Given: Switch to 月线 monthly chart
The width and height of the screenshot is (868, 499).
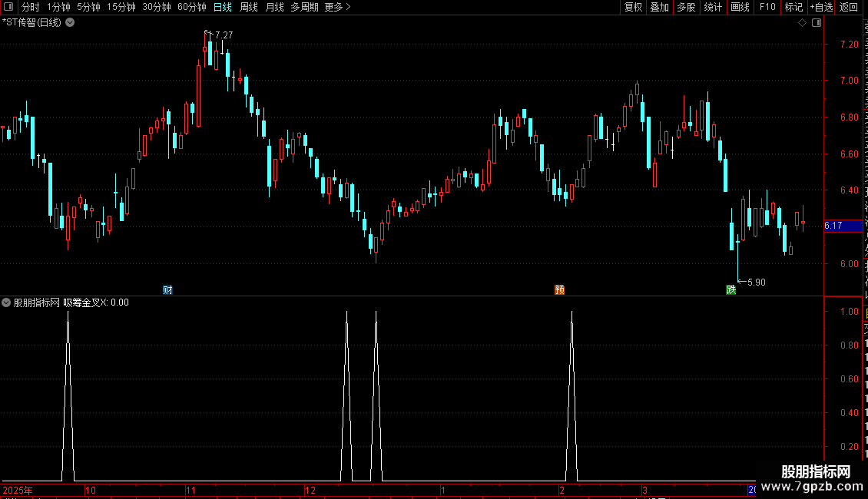Looking at the screenshot, I should tap(274, 7).
